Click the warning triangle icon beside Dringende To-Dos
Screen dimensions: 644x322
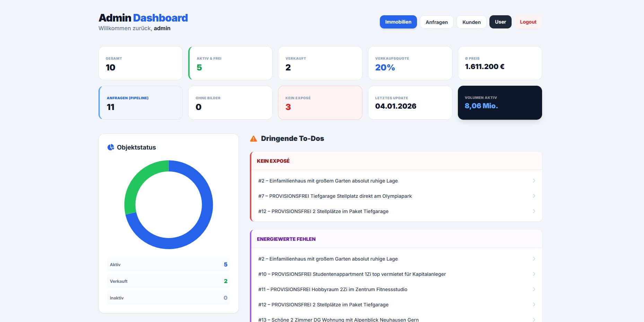(x=253, y=138)
